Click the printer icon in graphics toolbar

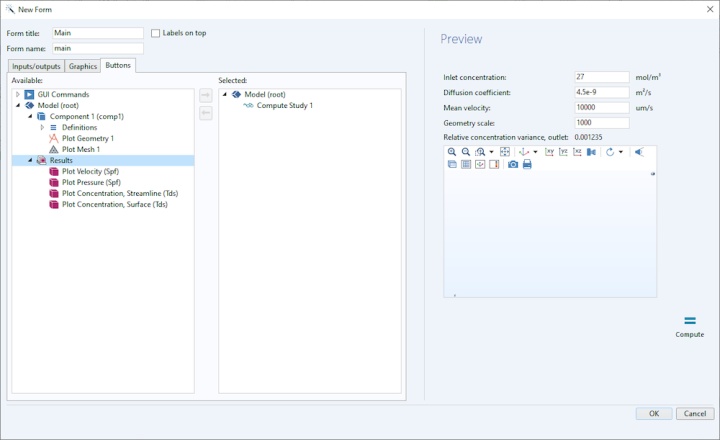pyautogui.click(x=527, y=164)
